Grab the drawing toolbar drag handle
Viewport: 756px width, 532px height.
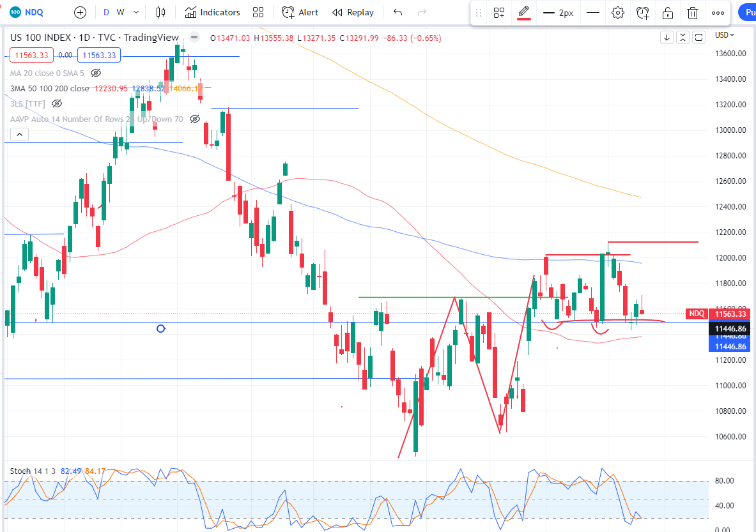point(478,13)
